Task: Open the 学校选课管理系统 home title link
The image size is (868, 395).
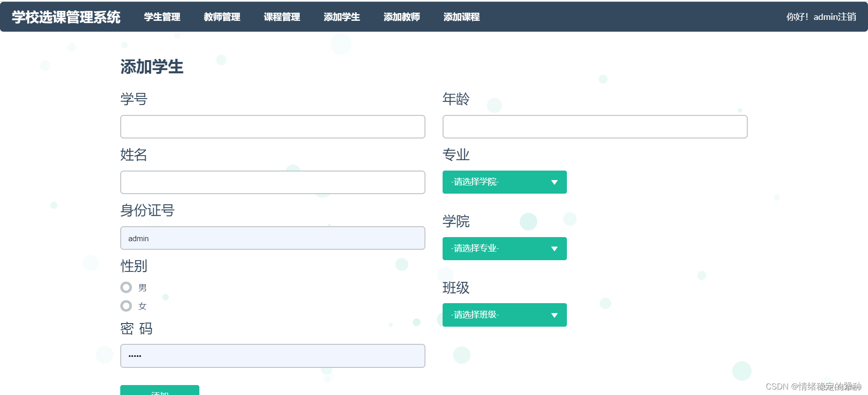Action: [x=66, y=17]
